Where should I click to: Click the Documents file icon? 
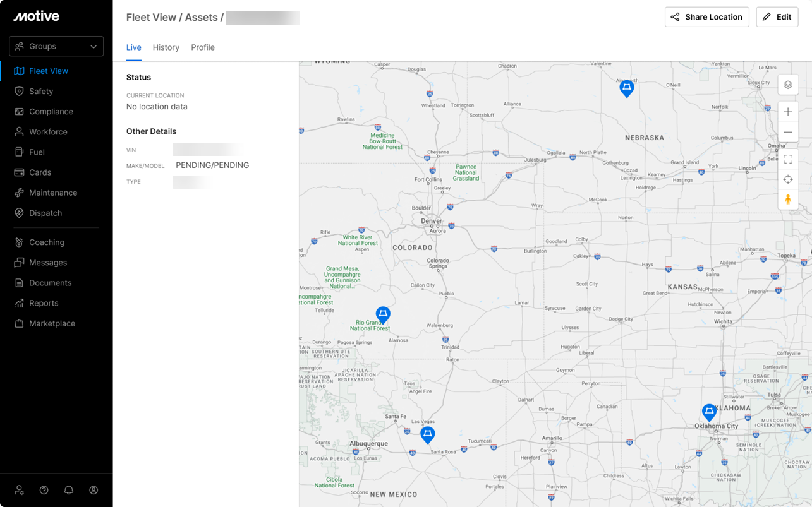click(x=19, y=283)
